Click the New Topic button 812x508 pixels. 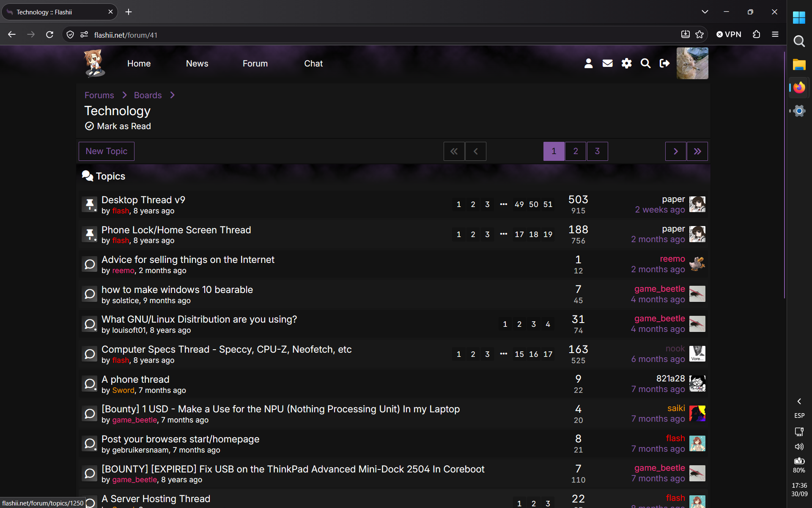click(x=107, y=151)
